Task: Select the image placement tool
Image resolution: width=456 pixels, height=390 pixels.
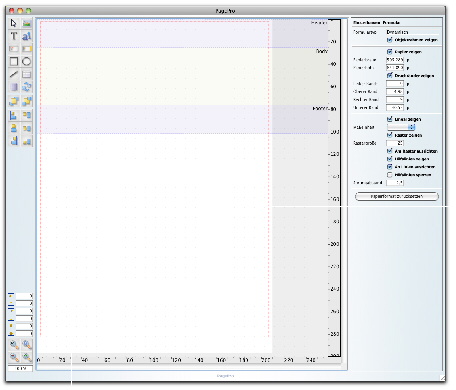Action: (x=27, y=23)
